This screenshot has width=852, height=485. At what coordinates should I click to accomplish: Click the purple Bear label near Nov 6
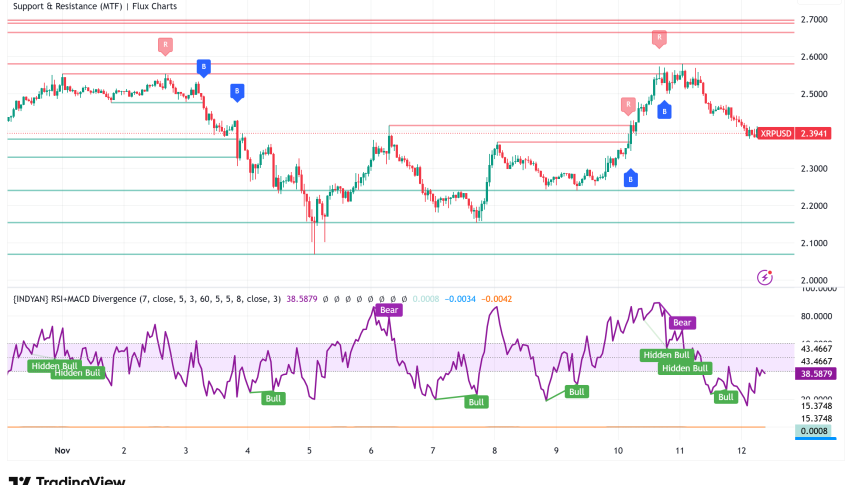click(x=389, y=311)
